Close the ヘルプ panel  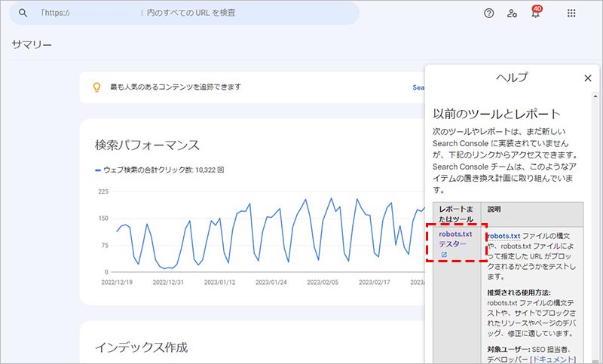[x=588, y=78]
